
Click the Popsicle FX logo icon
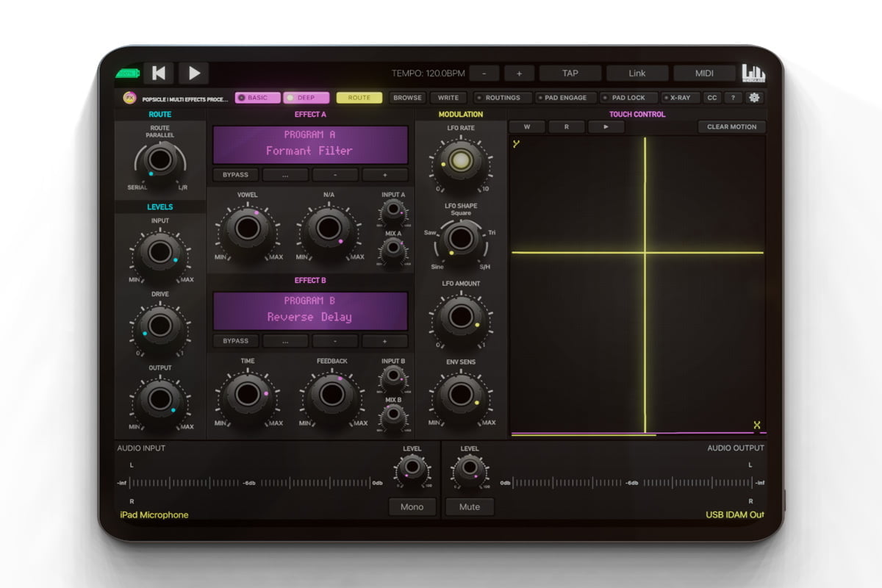pyautogui.click(x=129, y=97)
